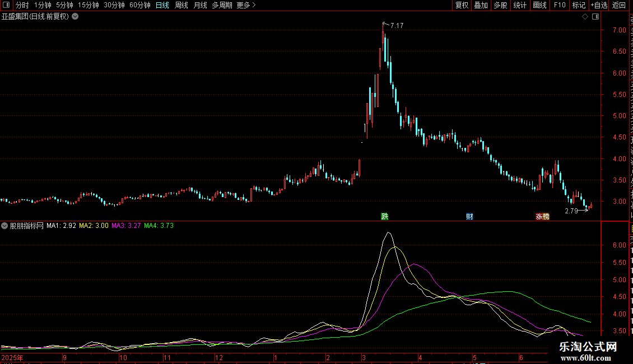
Task: Click the red 涨榜 event marker
Action: click(x=542, y=216)
